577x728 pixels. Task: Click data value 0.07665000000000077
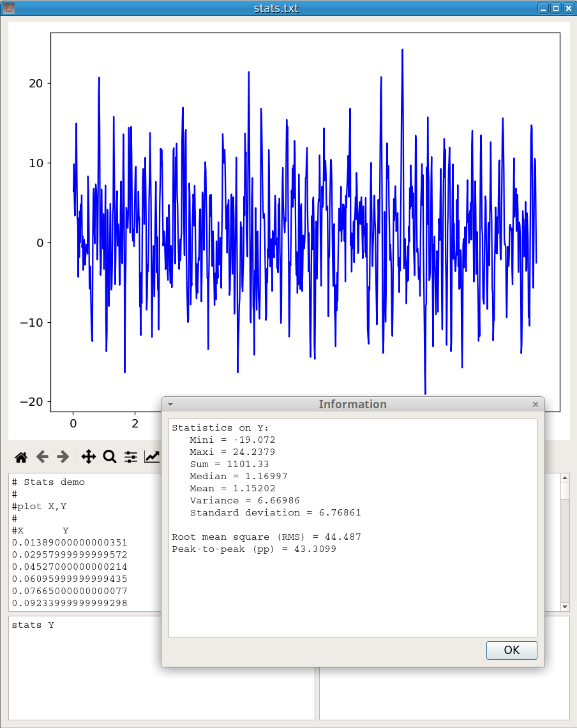click(x=70, y=591)
